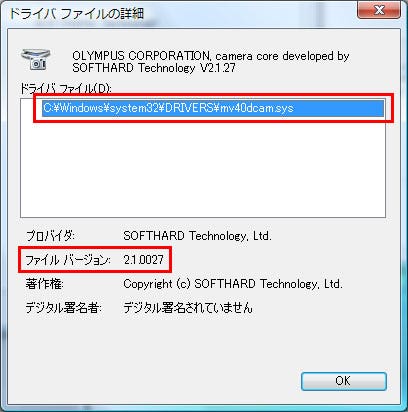Screen dimensions: 408x412
Task: Click the OK button
Action: click(x=344, y=381)
